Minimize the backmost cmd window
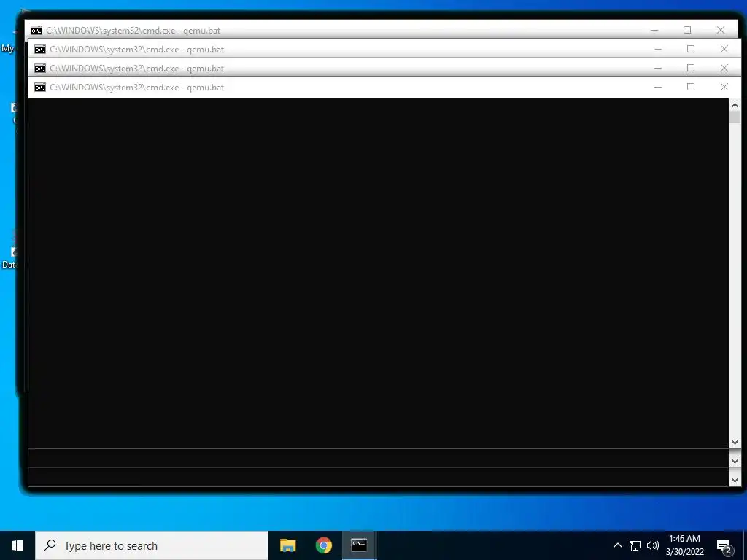The width and height of the screenshot is (747, 560). coord(654,30)
